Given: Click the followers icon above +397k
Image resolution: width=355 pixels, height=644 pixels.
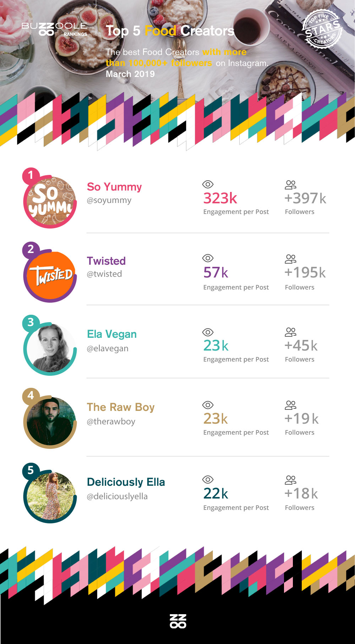Looking at the screenshot, I should (290, 185).
